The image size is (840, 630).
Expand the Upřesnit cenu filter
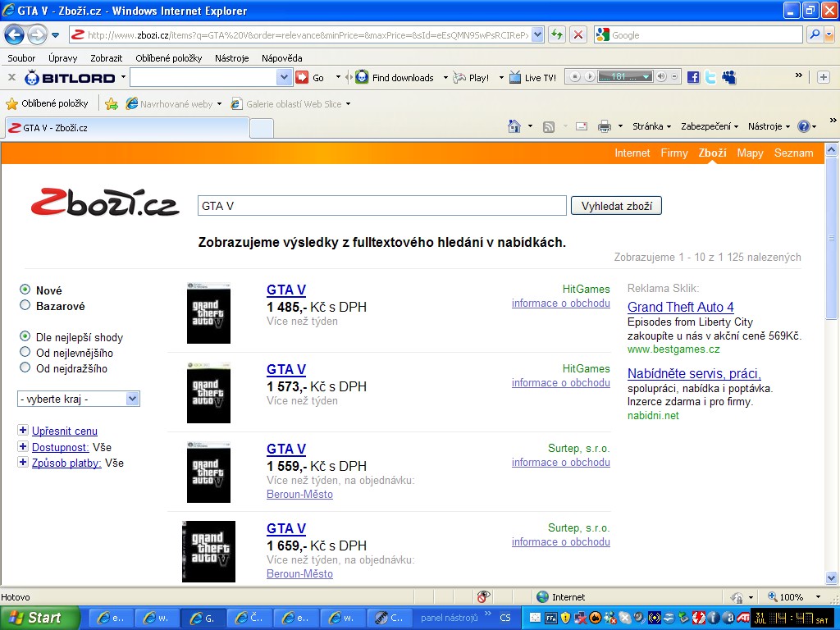22,431
